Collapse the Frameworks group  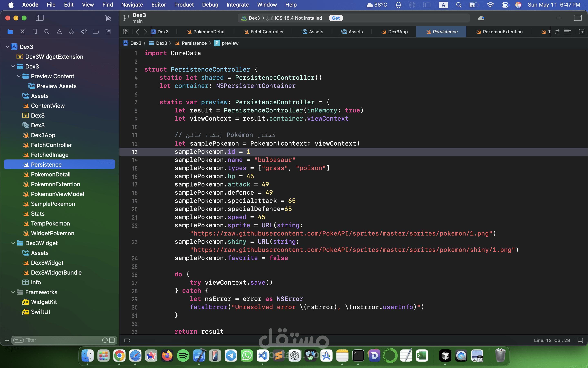[13, 292]
